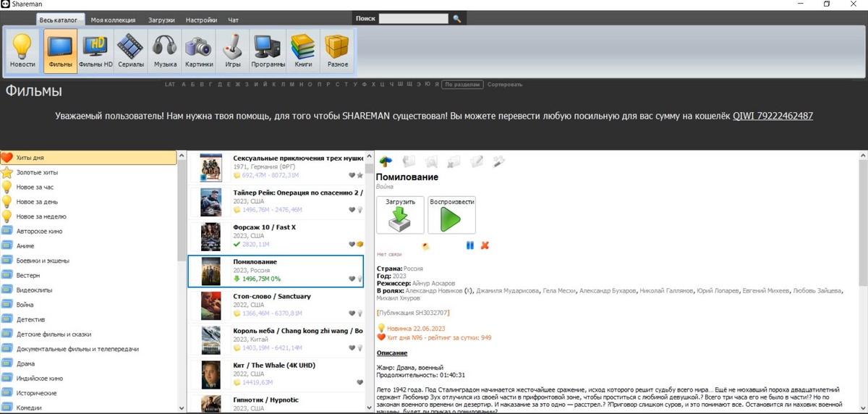
Task: Open Документальные фильмы и телепередачи genre
Action: tap(88, 349)
